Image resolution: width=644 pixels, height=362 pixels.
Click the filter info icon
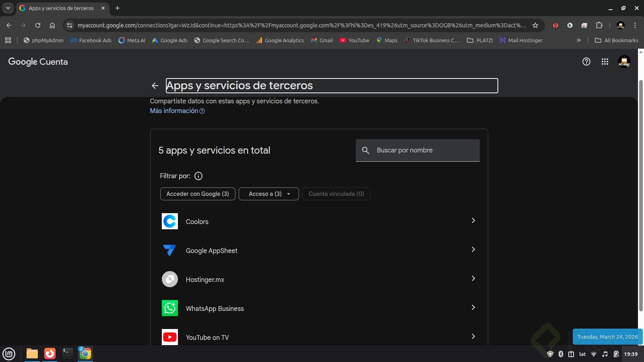click(x=198, y=176)
